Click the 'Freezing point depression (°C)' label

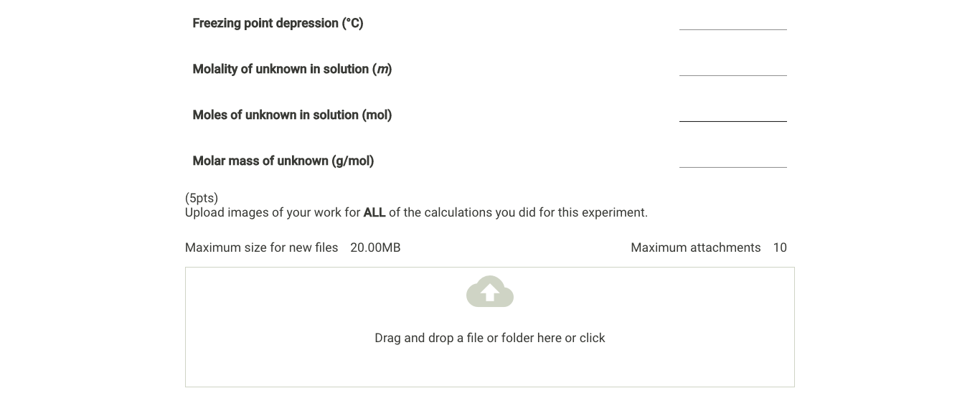click(x=278, y=24)
